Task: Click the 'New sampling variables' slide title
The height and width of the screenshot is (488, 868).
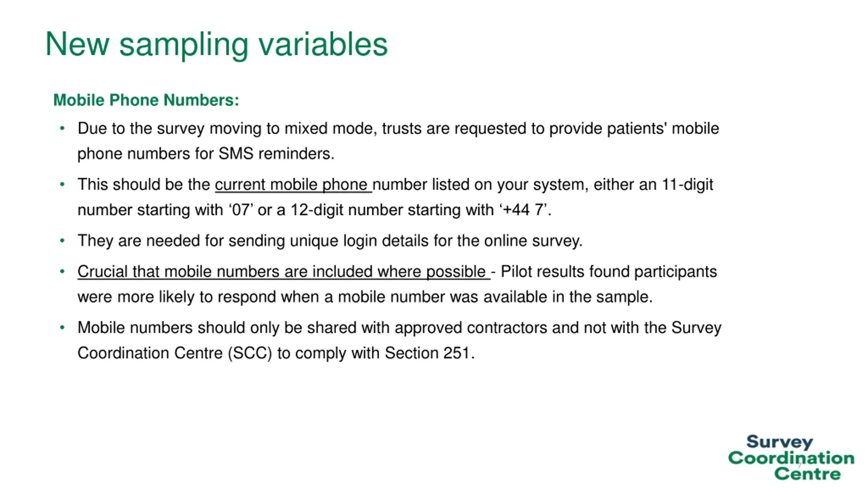Action: (216, 44)
